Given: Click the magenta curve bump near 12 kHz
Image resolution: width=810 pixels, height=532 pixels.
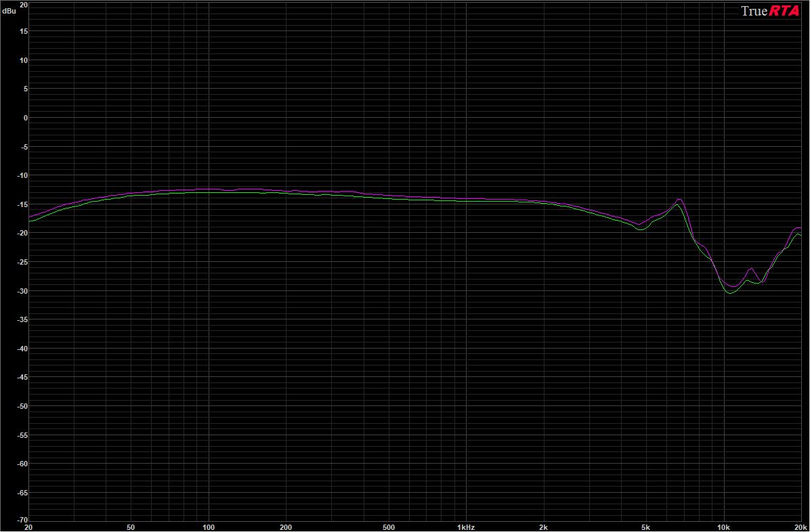Looking at the screenshot, I should coord(750,269).
